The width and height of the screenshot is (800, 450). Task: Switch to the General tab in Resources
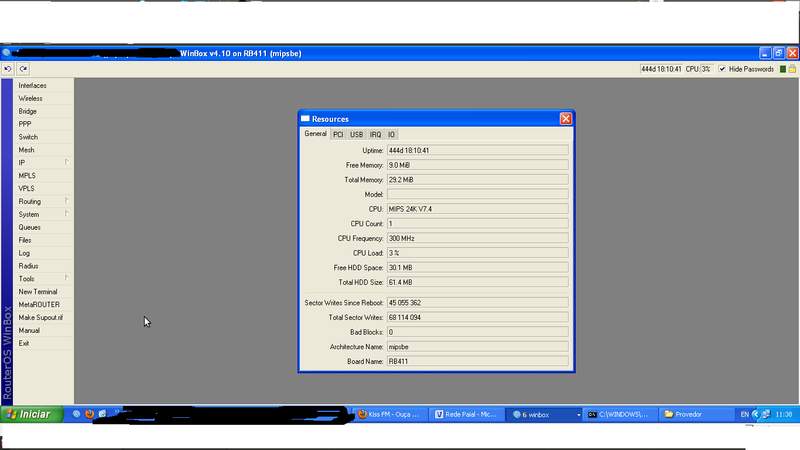315,134
